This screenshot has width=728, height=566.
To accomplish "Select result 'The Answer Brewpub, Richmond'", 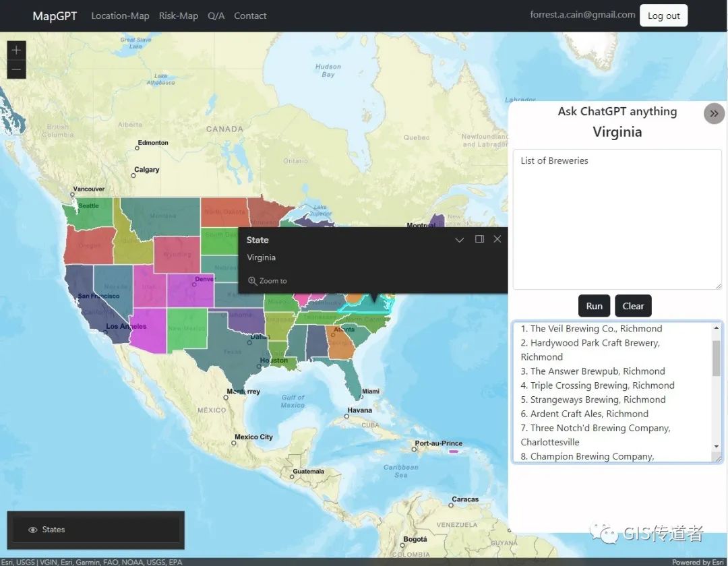I will pos(593,371).
